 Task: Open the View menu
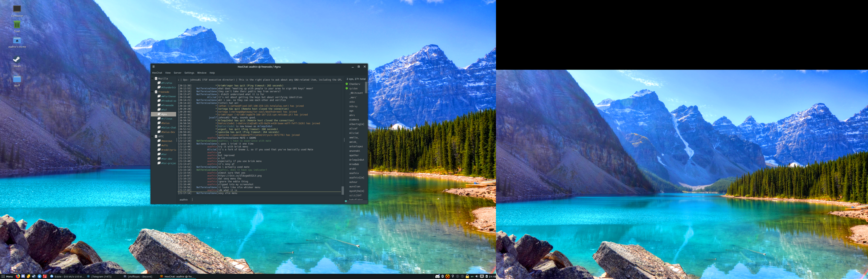coord(168,73)
